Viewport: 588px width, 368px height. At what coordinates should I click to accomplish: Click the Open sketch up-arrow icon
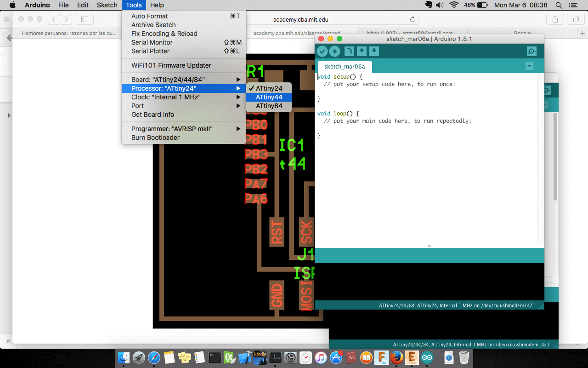point(362,51)
